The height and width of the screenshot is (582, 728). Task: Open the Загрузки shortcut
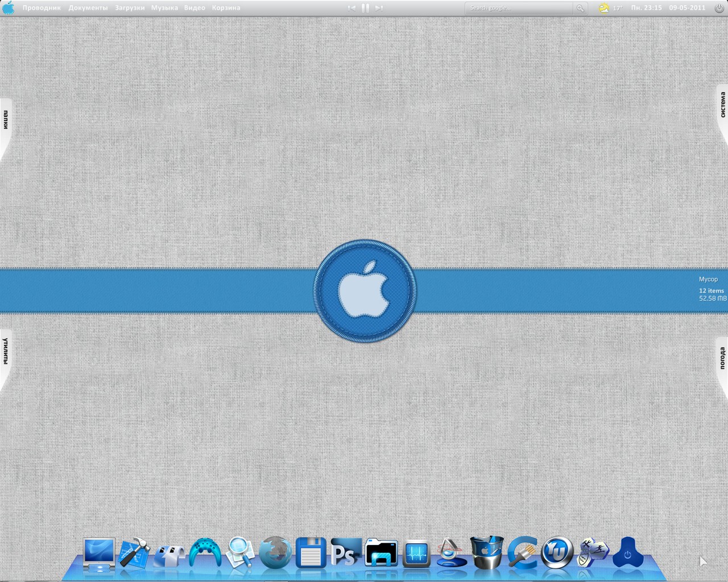(130, 8)
